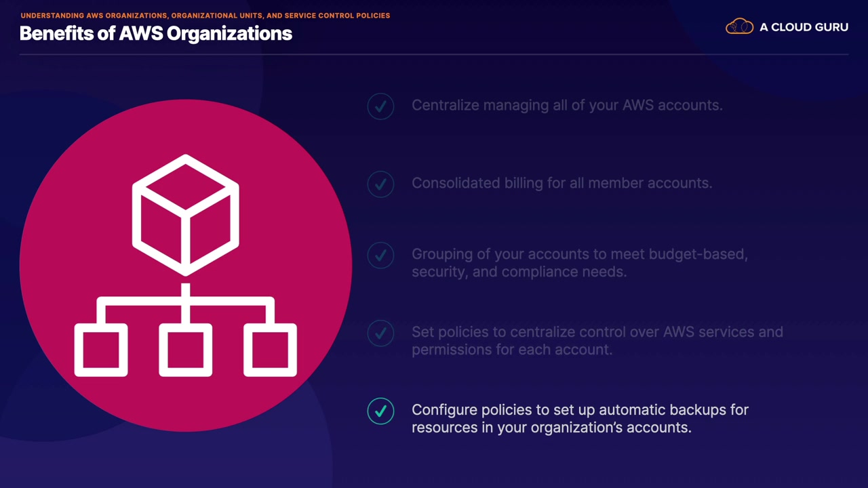Click the orange 'Understanding AWS Organizations' course subtitle
Image resolution: width=868 pixels, height=488 pixels.
pyautogui.click(x=205, y=15)
